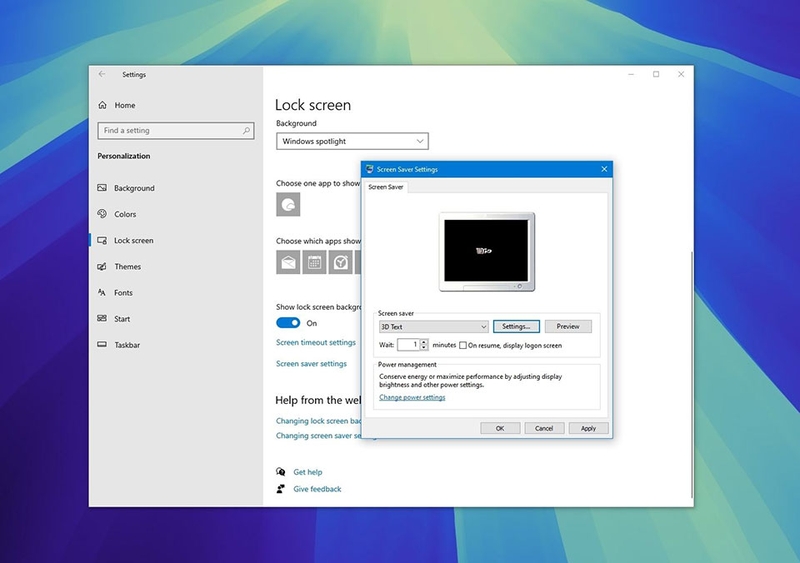Choose the Calendar lock screen app tile
The width and height of the screenshot is (800, 563).
(314, 263)
